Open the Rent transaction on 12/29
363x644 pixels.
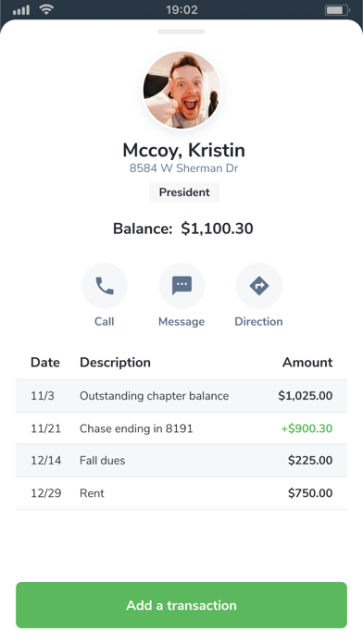tap(181, 493)
